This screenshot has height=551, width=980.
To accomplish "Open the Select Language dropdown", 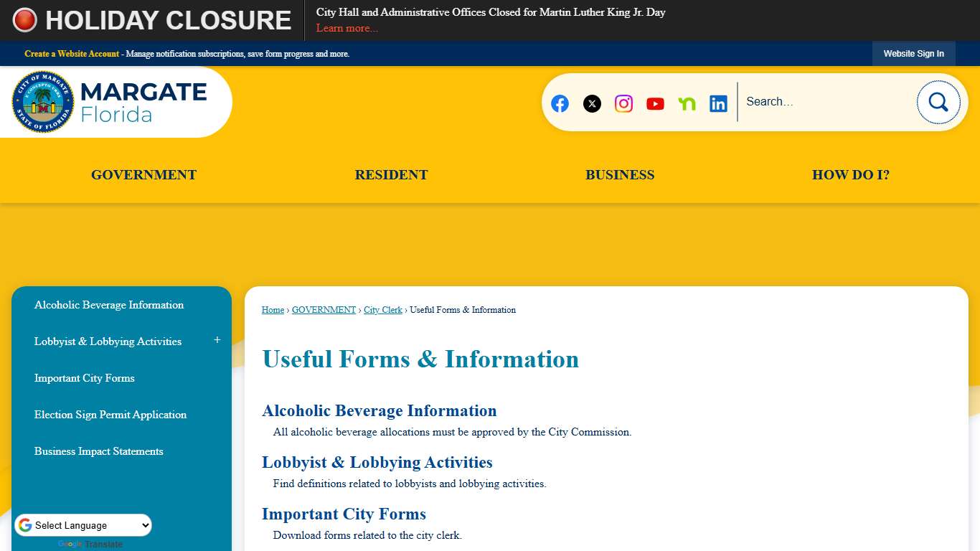I will point(83,524).
